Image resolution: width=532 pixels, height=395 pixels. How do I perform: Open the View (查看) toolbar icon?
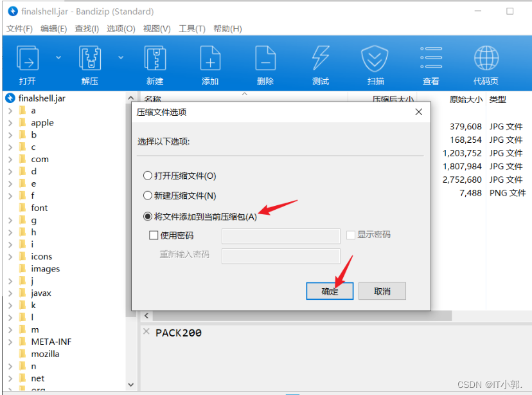pyautogui.click(x=431, y=59)
